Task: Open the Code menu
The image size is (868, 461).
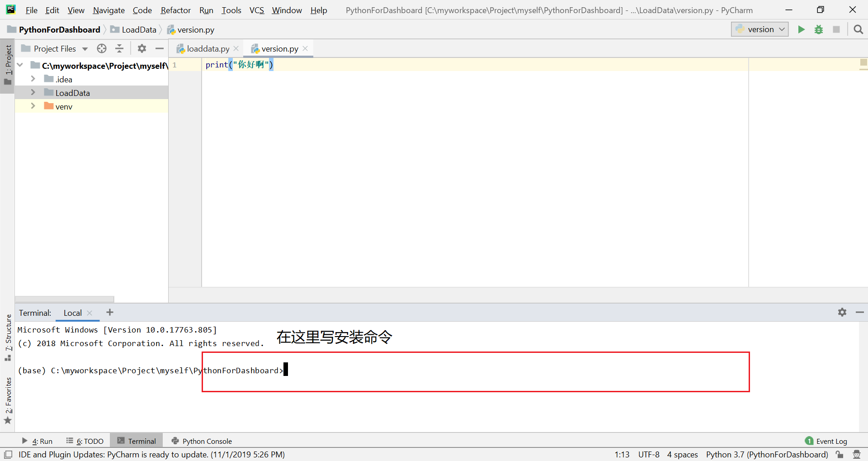Action: pyautogui.click(x=142, y=10)
